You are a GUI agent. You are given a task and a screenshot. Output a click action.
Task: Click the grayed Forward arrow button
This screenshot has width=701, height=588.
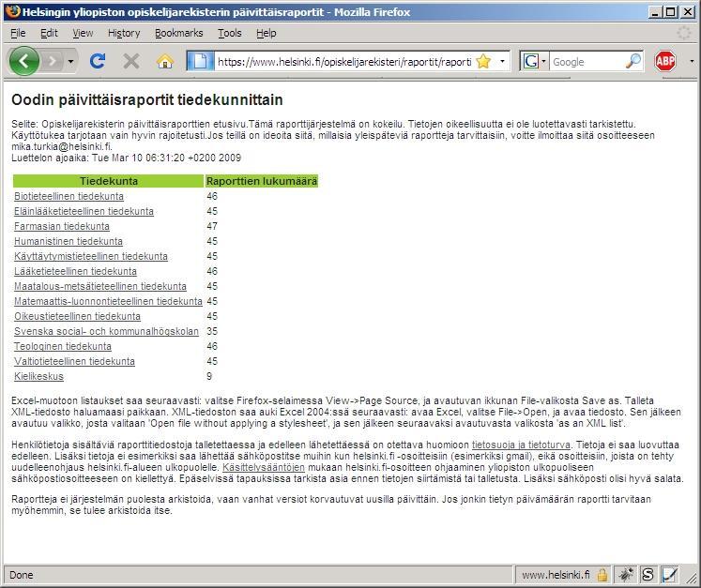point(53,61)
